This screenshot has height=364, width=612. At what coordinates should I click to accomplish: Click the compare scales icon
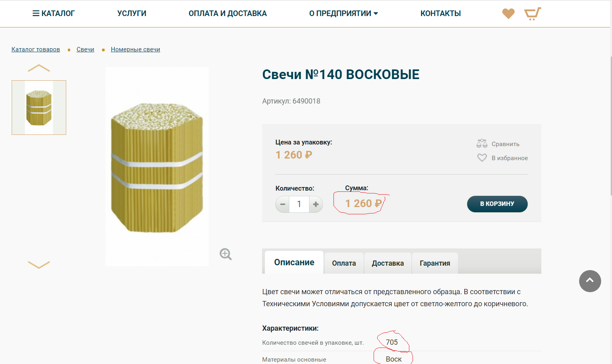pos(482,144)
